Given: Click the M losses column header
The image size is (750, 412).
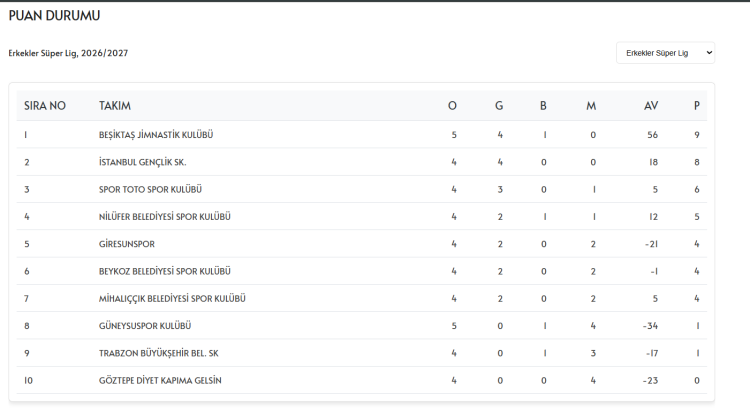Looking at the screenshot, I should click(591, 106).
